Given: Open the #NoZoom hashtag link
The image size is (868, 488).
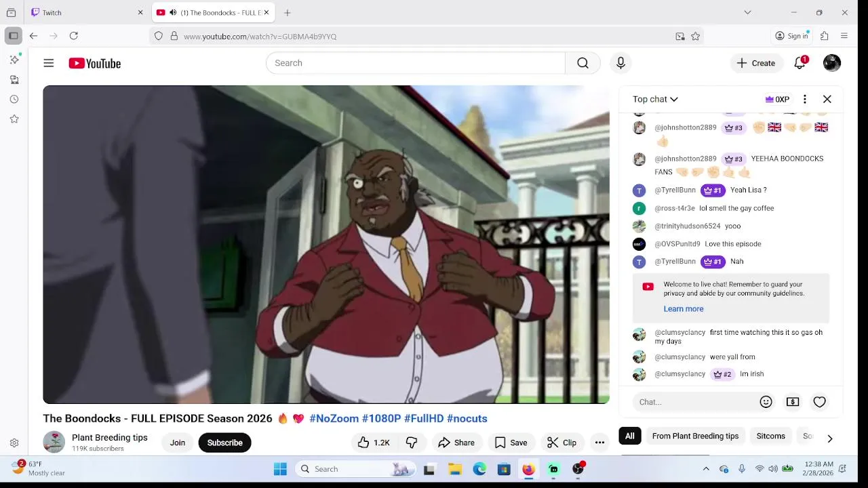Looking at the screenshot, I should tap(334, 418).
